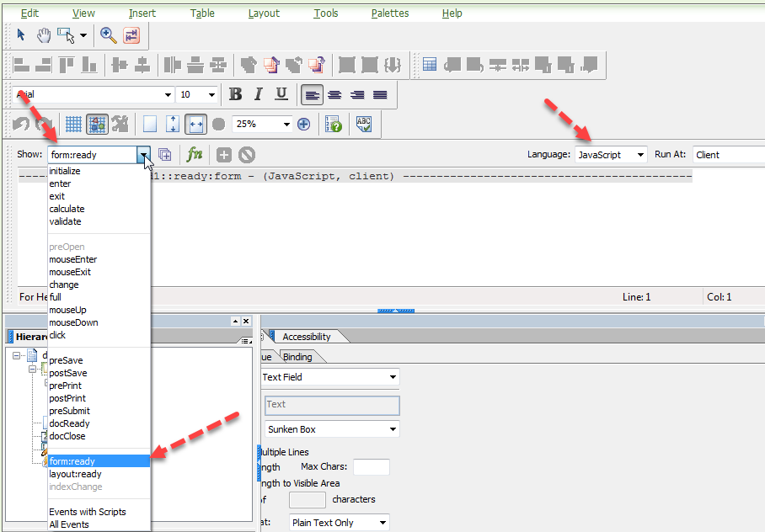Click the Insert Table grid icon
This screenshot has height=532, width=765.
pos(430,64)
